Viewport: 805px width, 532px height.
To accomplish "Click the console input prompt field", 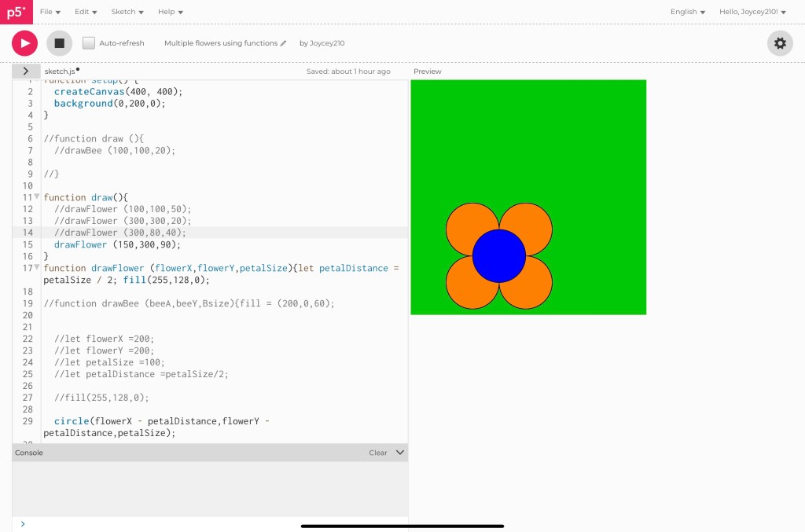I will point(212,523).
